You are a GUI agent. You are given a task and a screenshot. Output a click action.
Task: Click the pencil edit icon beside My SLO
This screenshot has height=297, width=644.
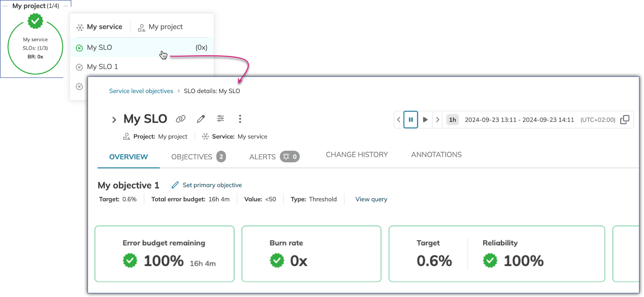pyautogui.click(x=201, y=119)
